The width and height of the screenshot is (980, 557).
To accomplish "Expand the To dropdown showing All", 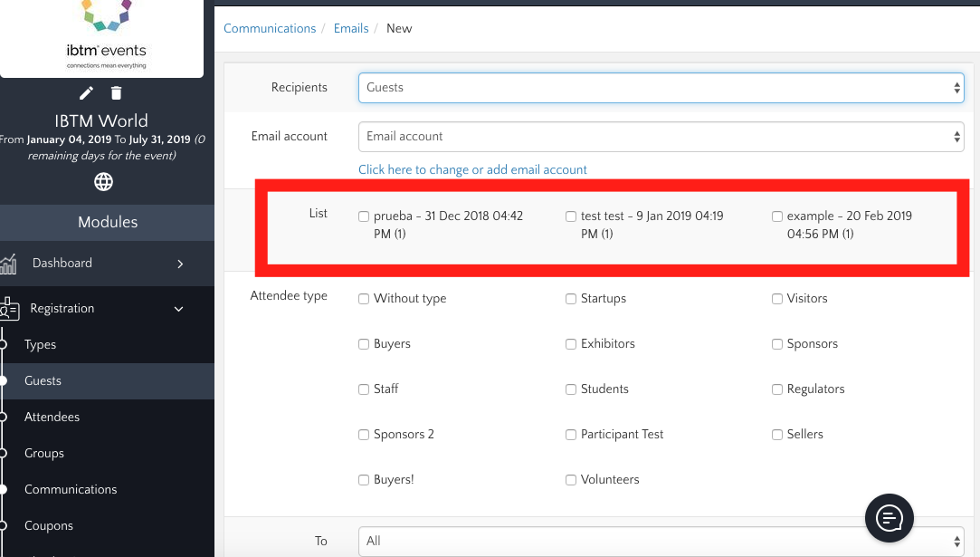I will click(661, 541).
